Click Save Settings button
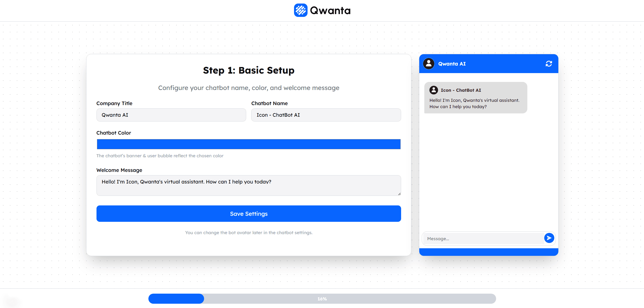The image size is (644, 308). (248, 214)
